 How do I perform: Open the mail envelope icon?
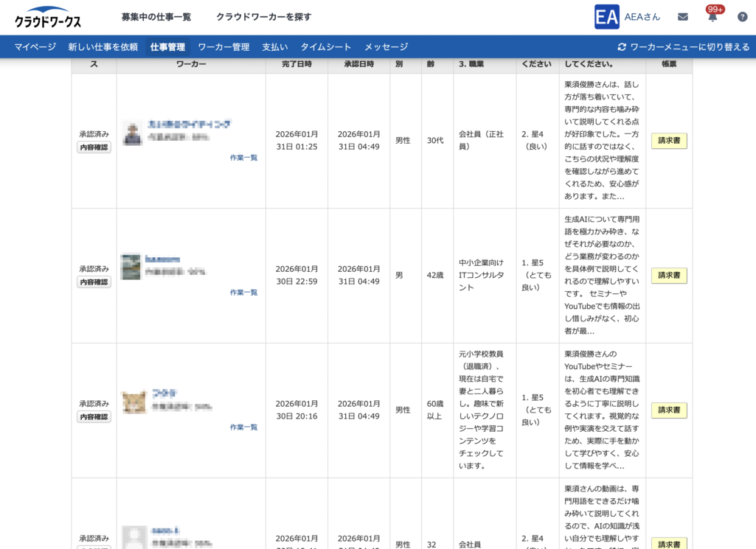(x=683, y=17)
